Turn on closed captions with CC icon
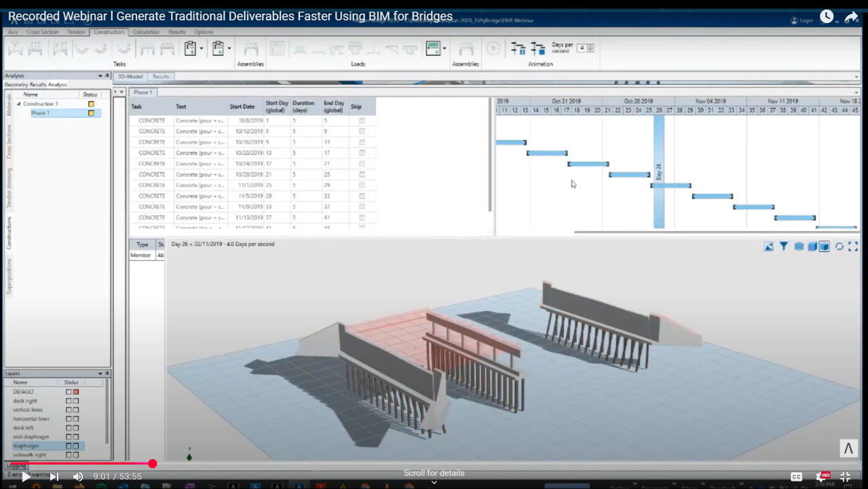Viewport: 868px width, 489px height. 797,477
